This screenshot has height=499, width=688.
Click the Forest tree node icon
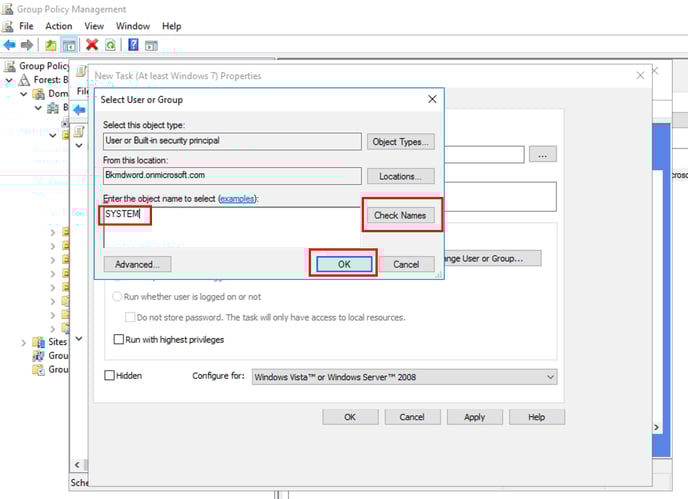[24, 80]
